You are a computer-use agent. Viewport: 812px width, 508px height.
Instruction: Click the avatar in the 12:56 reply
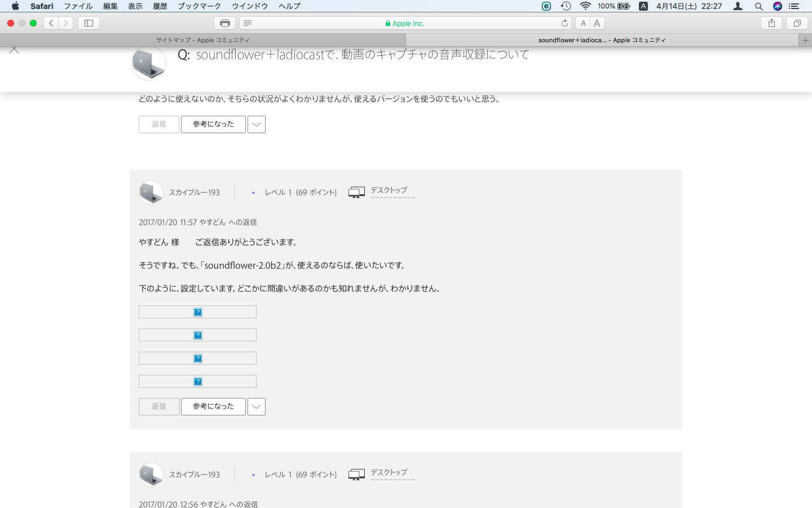click(x=151, y=475)
